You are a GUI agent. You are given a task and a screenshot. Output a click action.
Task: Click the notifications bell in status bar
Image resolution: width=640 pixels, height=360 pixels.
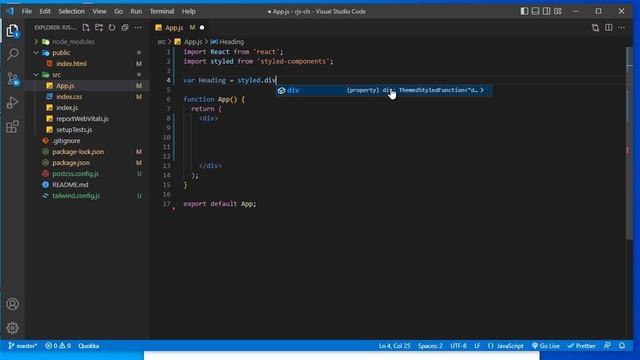pyautogui.click(x=622, y=346)
